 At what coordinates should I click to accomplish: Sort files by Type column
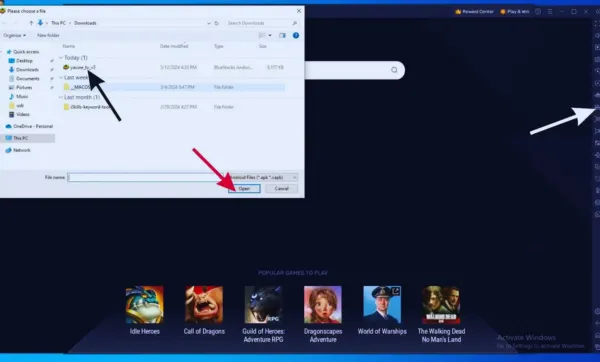pyautogui.click(x=218, y=46)
